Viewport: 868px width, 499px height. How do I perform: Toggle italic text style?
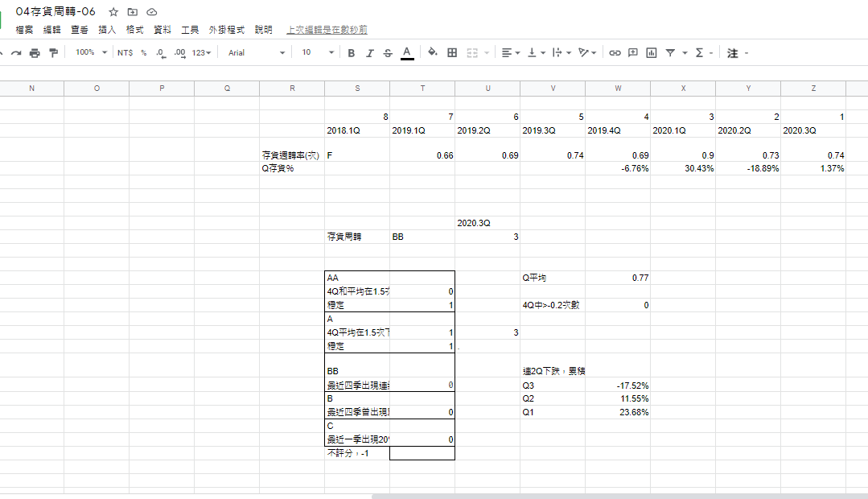point(369,53)
